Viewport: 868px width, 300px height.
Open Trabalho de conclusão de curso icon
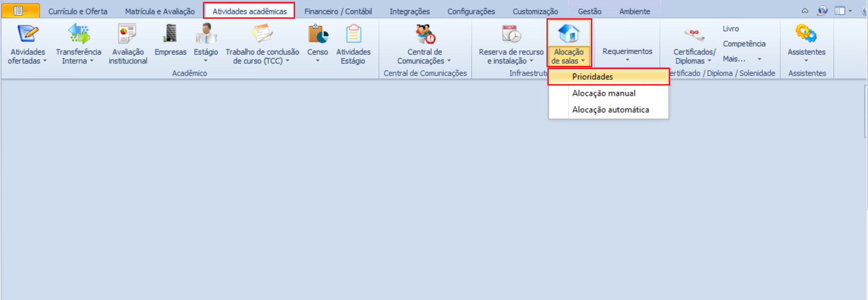pyautogui.click(x=262, y=33)
